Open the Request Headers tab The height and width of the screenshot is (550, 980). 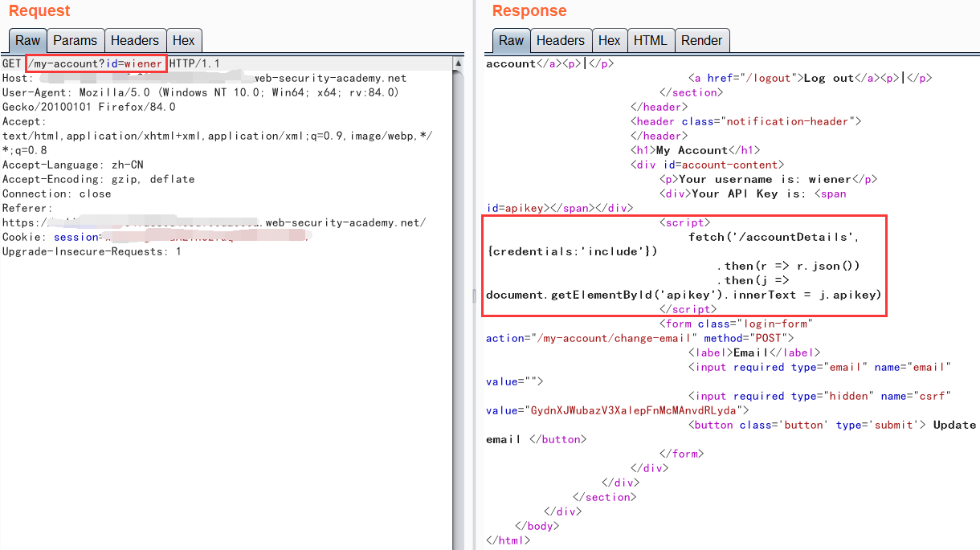(134, 41)
